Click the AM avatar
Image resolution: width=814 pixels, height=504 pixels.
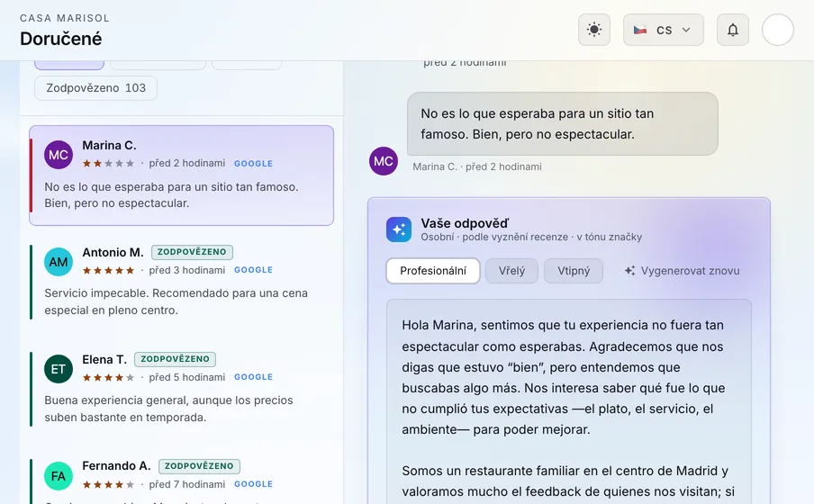point(59,262)
